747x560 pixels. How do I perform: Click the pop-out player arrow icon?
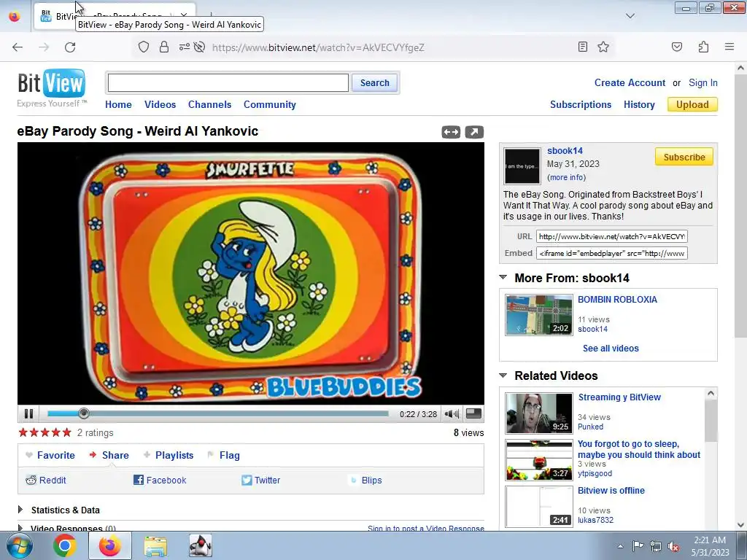(x=474, y=132)
